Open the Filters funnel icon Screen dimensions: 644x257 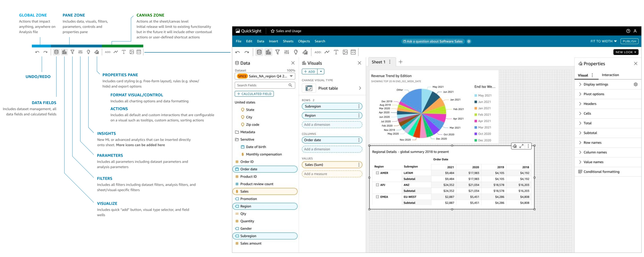pos(277,52)
